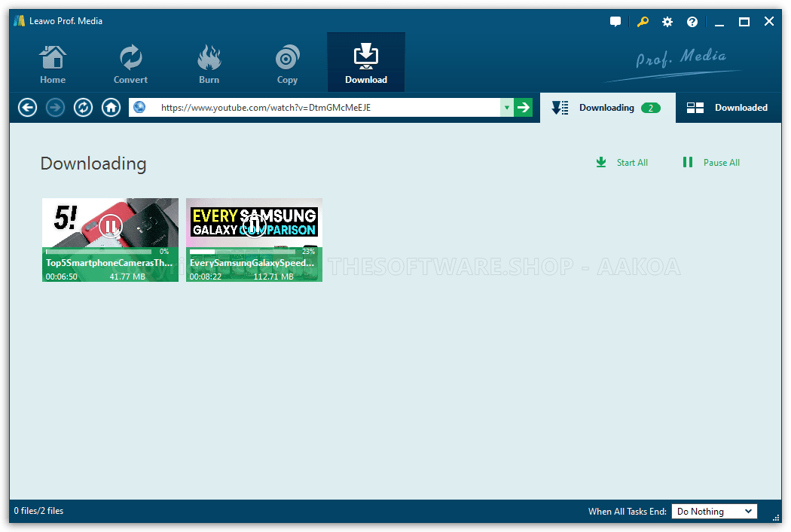Screen dimensions: 791x532
Task: Click the green go arrow button
Action: (524, 108)
